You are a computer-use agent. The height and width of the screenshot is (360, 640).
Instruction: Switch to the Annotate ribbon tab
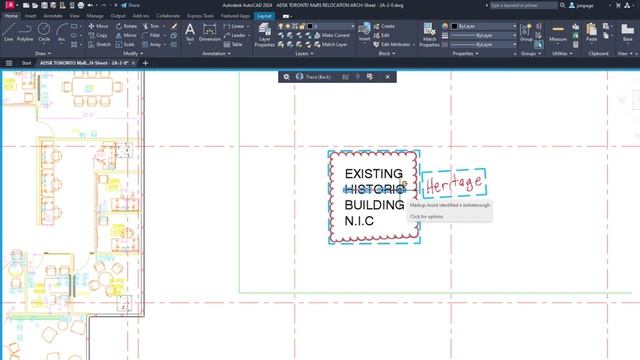53,16
